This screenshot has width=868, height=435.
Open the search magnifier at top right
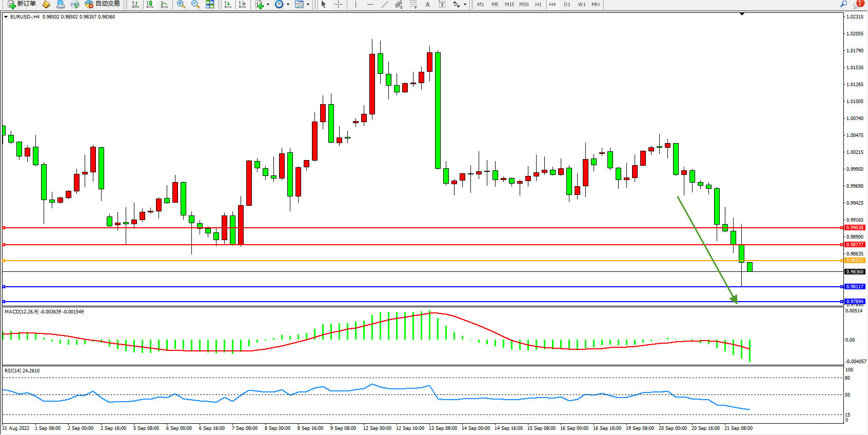click(843, 4)
